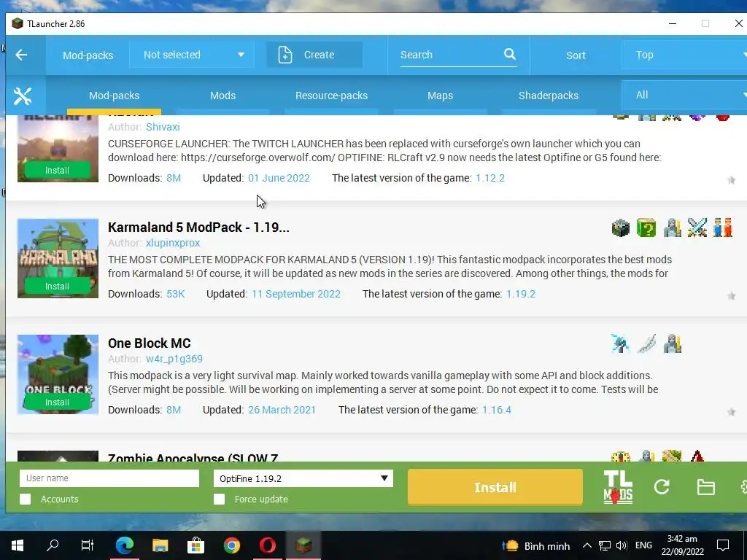Open the Shaderpacks tab

click(549, 96)
